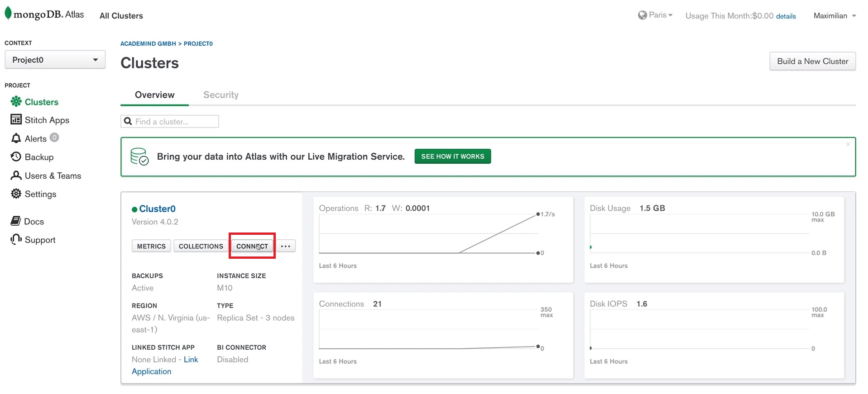
Task: Click Build a New Cluster button
Action: click(812, 61)
